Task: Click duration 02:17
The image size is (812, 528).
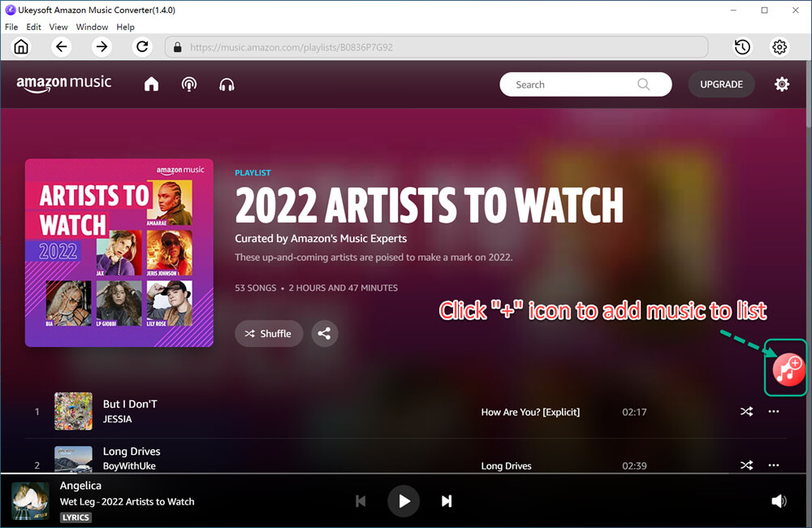Action: point(634,412)
